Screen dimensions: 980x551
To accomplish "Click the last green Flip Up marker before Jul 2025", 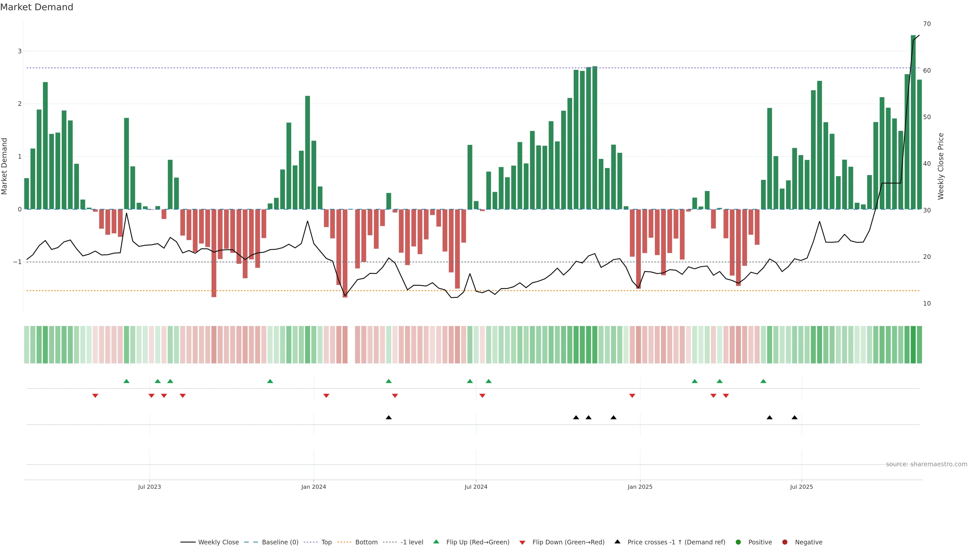I will tap(763, 381).
